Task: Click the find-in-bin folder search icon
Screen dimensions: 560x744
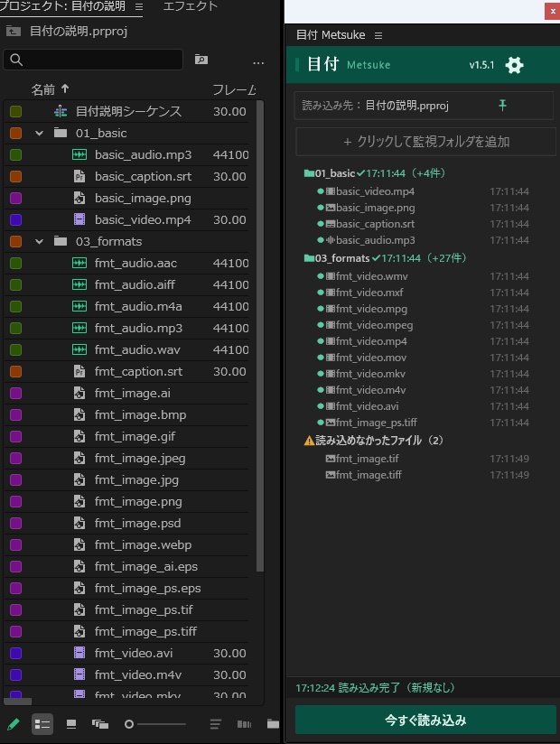Action: pos(201,60)
